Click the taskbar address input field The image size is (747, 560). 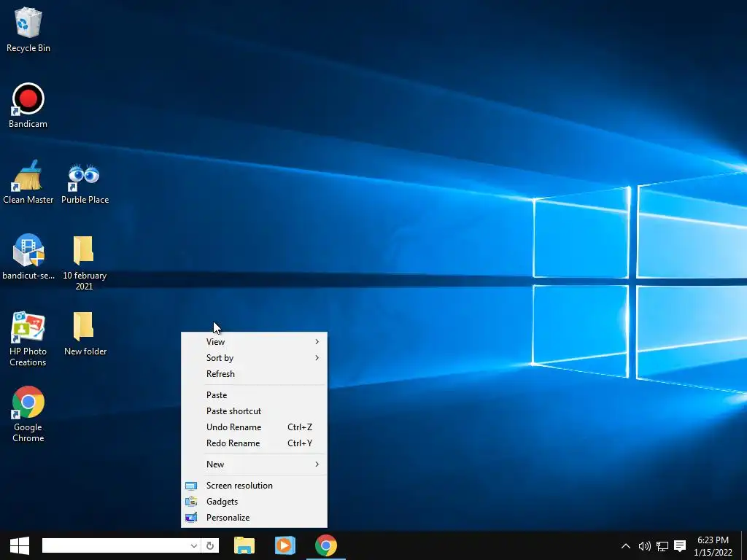pyautogui.click(x=115, y=545)
